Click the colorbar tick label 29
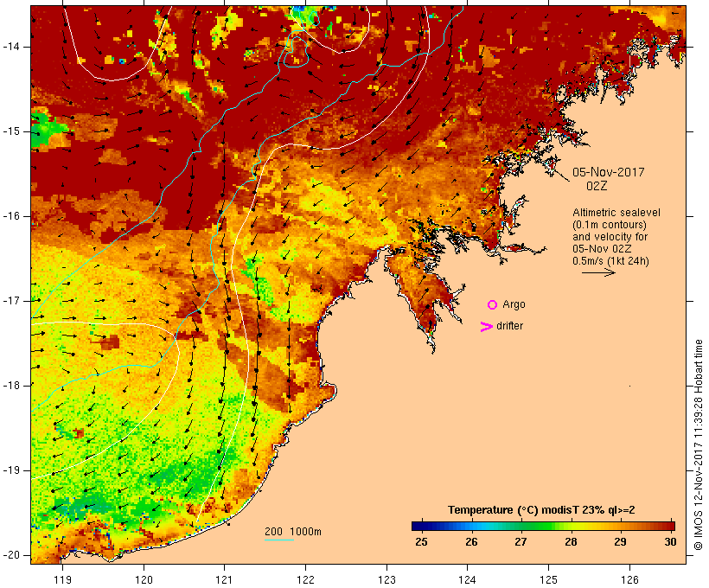This screenshot has width=709, height=588. pos(621,542)
